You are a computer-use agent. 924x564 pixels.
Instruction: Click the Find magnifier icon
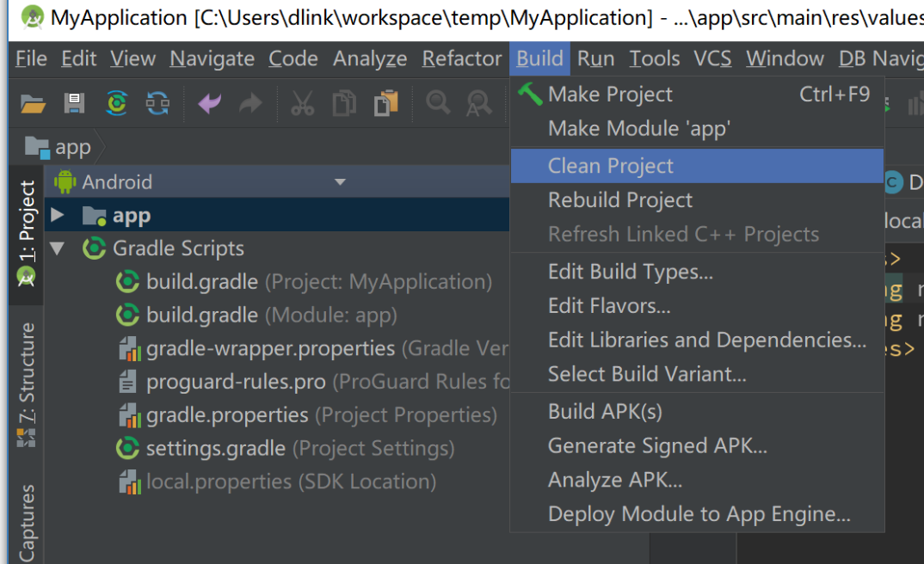pyautogui.click(x=438, y=103)
